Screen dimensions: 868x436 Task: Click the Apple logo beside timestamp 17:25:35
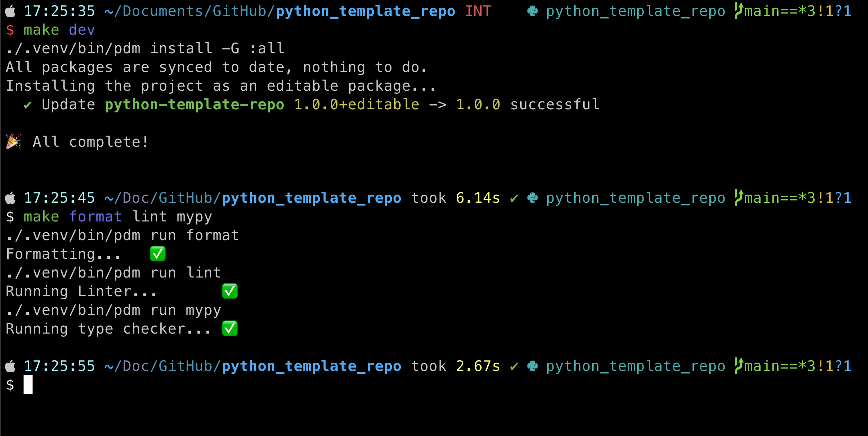click(x=11, y=11)
